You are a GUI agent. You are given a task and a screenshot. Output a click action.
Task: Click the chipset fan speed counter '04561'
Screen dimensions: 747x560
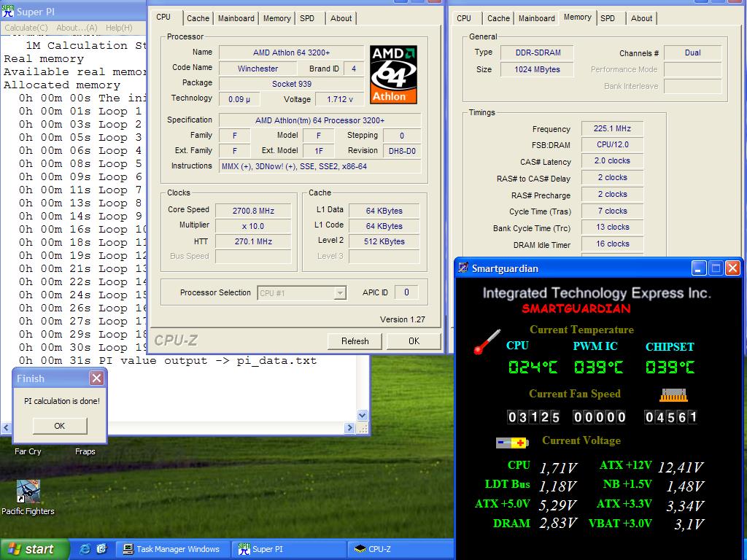click(671, 417)
